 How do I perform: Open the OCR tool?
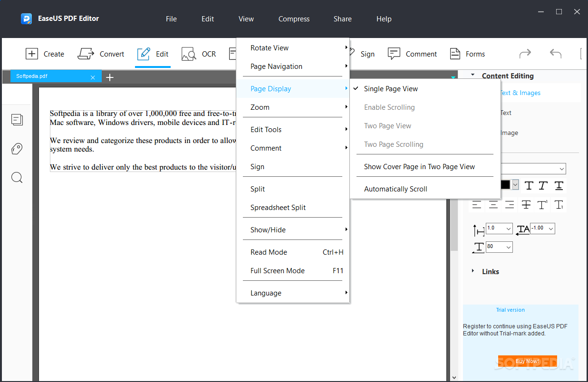click(x=198, y=54)
